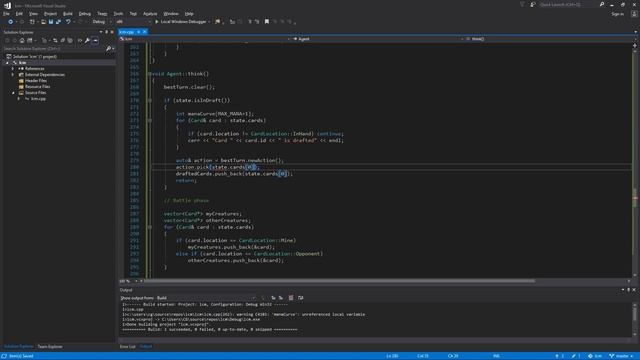The width and height of the screenshot is (640, 360).
Task: Toggle the Preview Selected Items button
Action: (x=95, y=40)
